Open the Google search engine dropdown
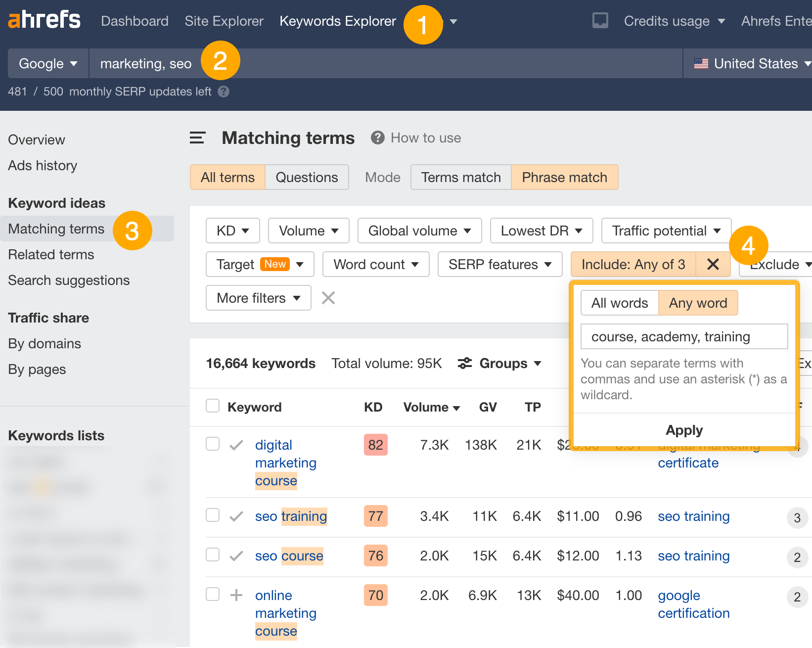The height and width of the screenshot is (648, 812). (47, 63)
